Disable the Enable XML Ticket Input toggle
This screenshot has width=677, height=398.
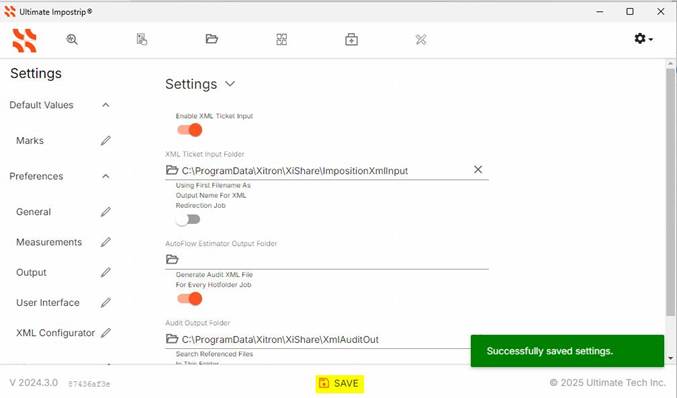(x=190, y=130)
